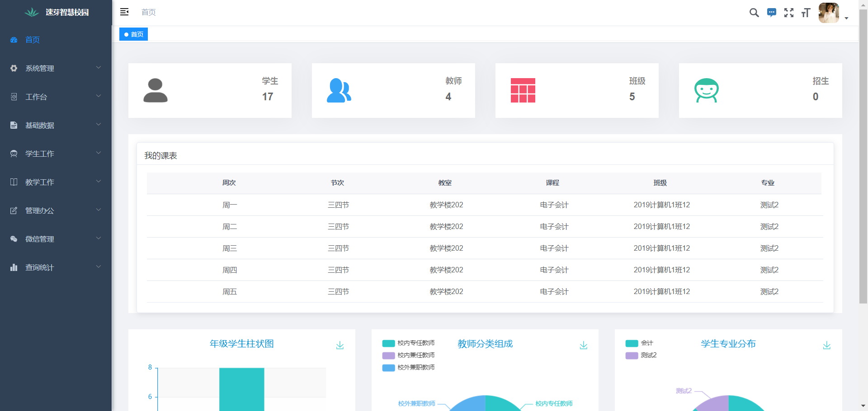Viewport: 868px width, 411px height.
Task: Open the search magnifier icon
Action: tap(754, 13)
